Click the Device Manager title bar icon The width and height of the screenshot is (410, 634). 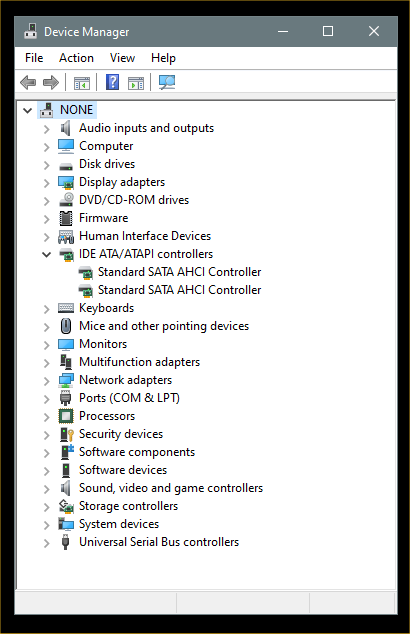click(x=31, y=31)
